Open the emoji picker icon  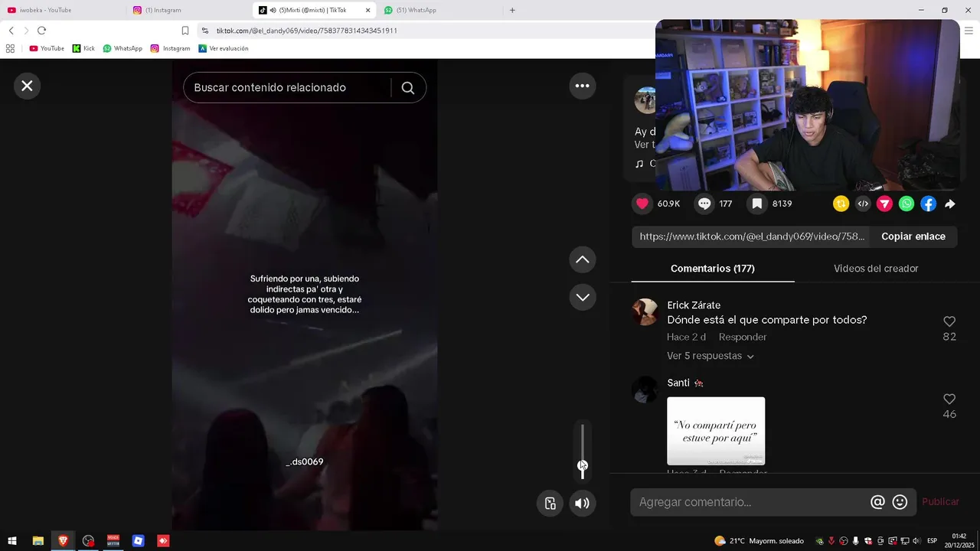click(900, 502)
